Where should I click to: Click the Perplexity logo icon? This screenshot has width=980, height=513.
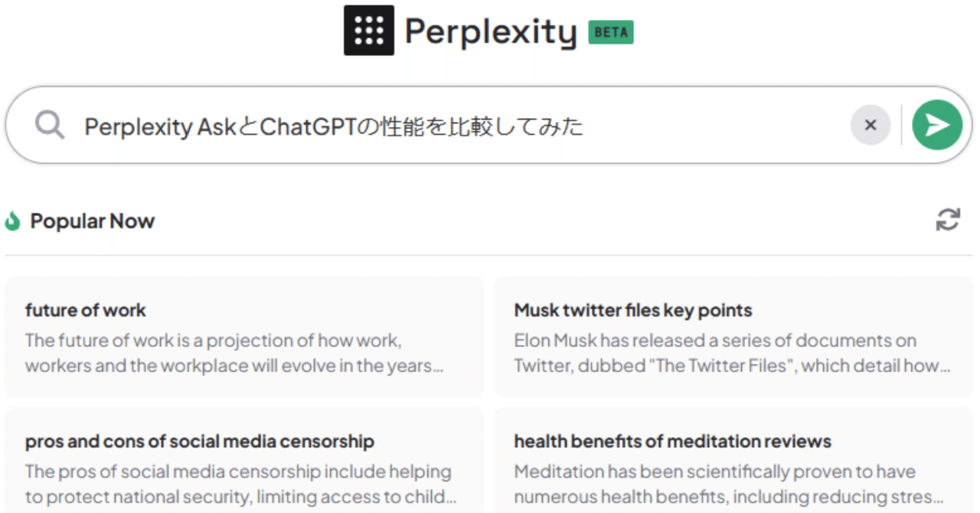[x=370, y=31]
